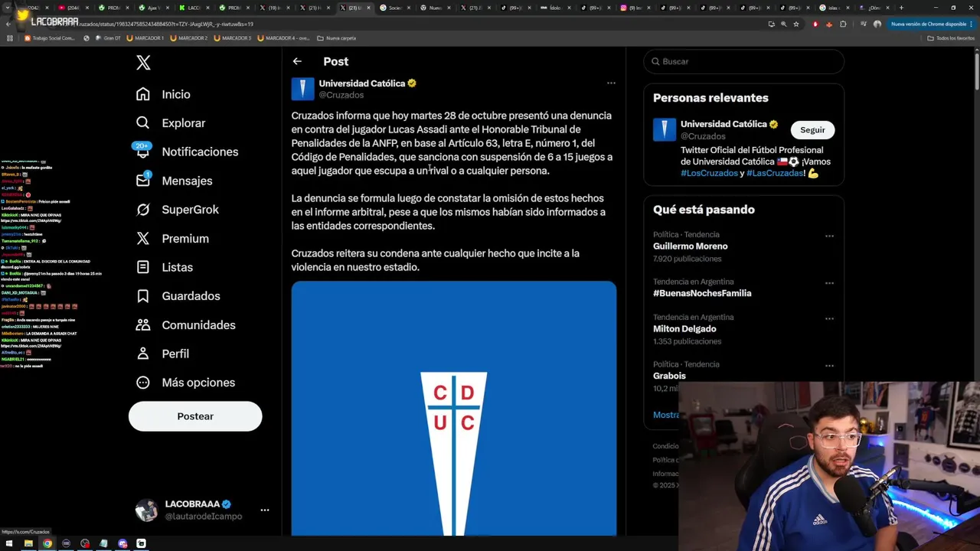Open the MARCADOR 4 bookmark
Screen dimensions: 980x551
(284, 37)
